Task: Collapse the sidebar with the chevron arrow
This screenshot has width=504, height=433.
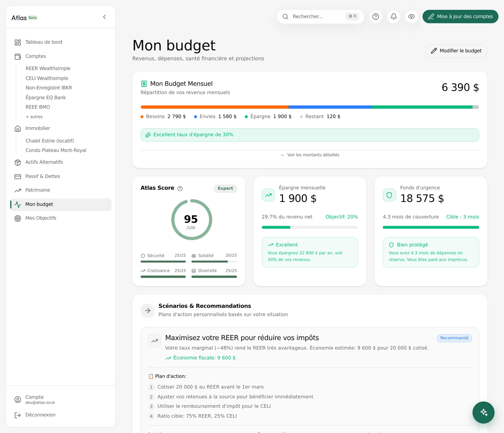Action: click(104, 17)
